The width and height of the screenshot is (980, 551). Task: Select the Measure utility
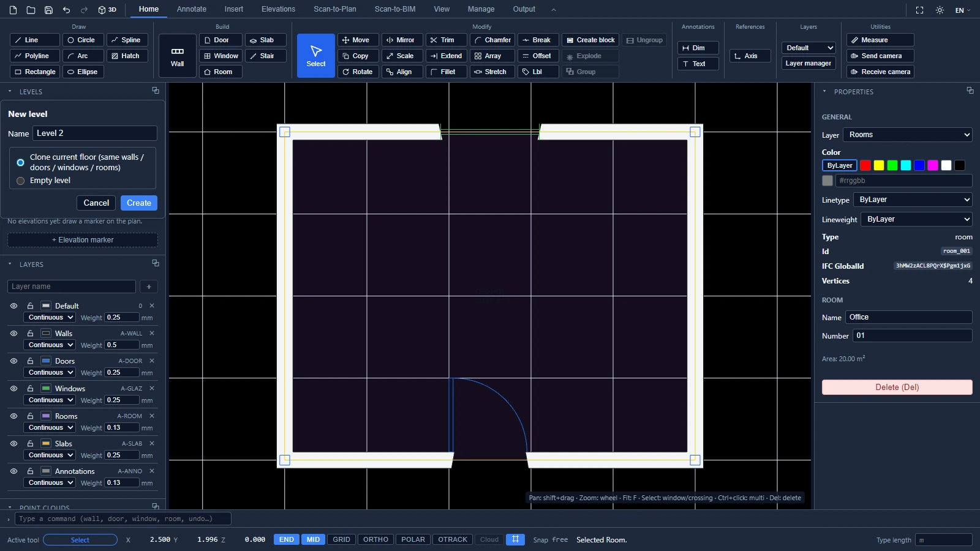point(880,40)
